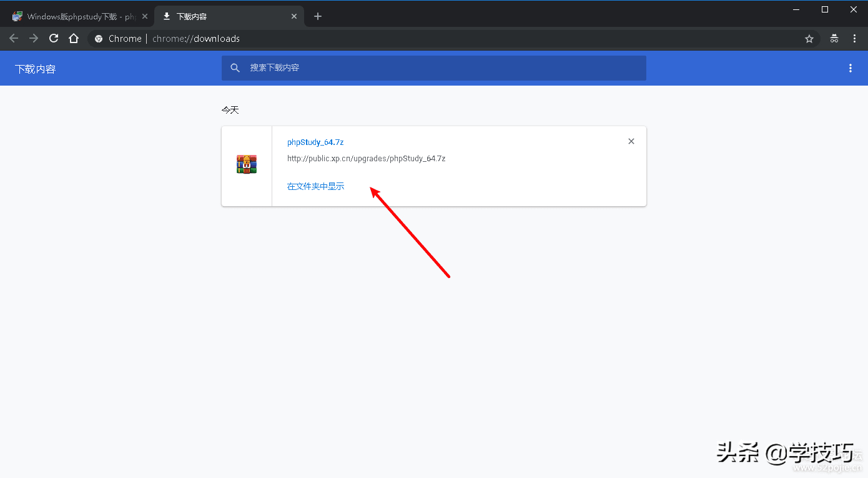The image size is (868, 478).
Task: Close the Chrome window
Action: click(854, 9)
